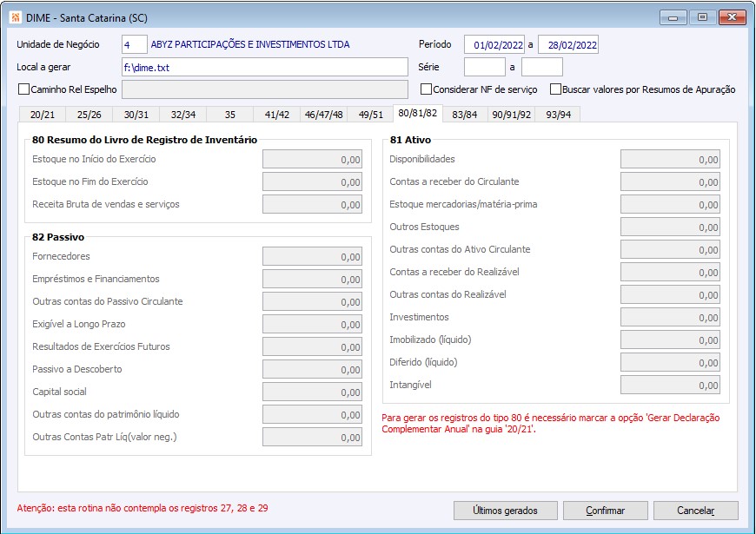Click the red note about registros do tipo 80

click(551, 423)
